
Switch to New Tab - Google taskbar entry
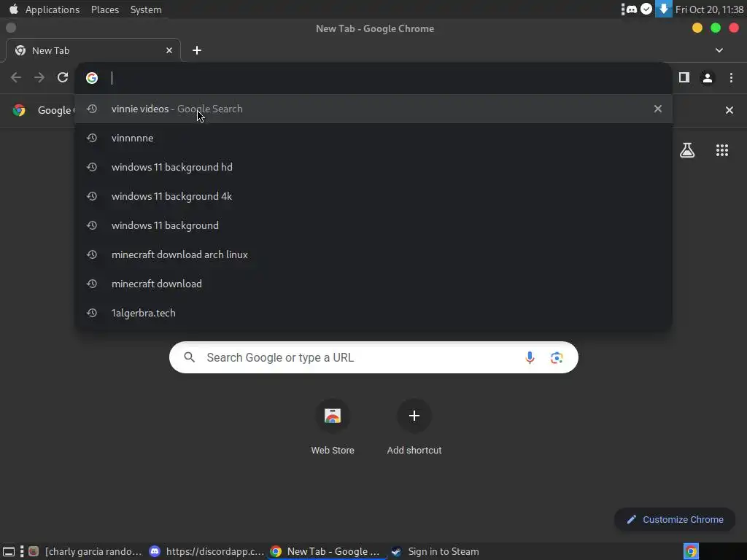click(x=326, y=551)
